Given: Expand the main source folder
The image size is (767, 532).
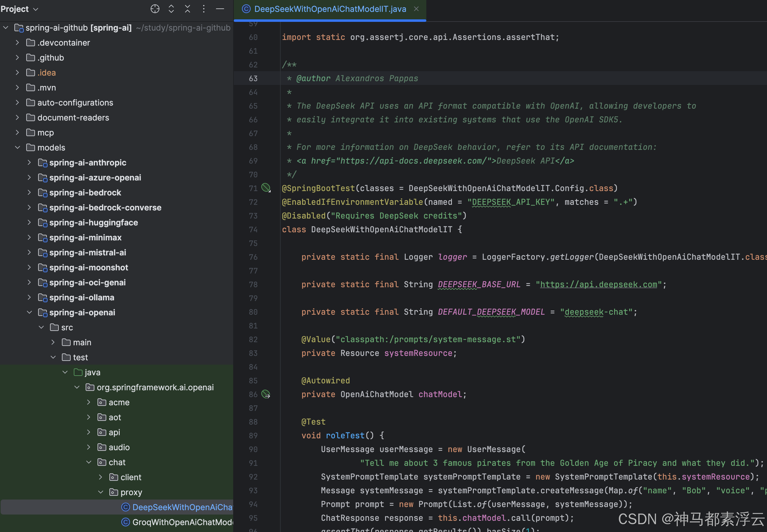Looking at the screenshot, I should click(x=53, y=342).
